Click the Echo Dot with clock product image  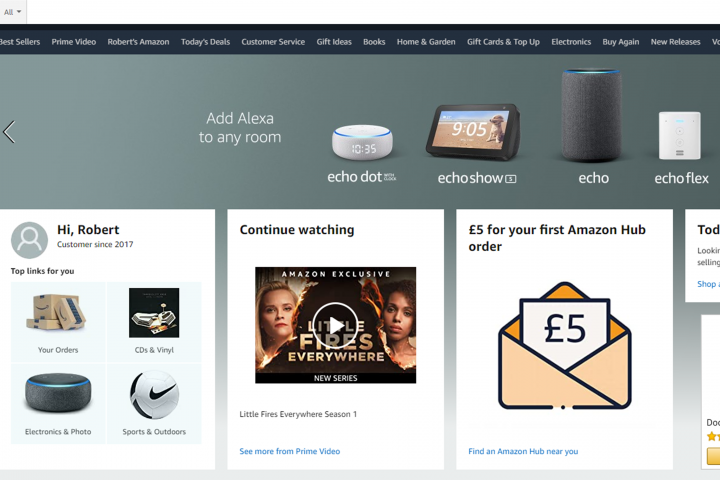point(362,142)
